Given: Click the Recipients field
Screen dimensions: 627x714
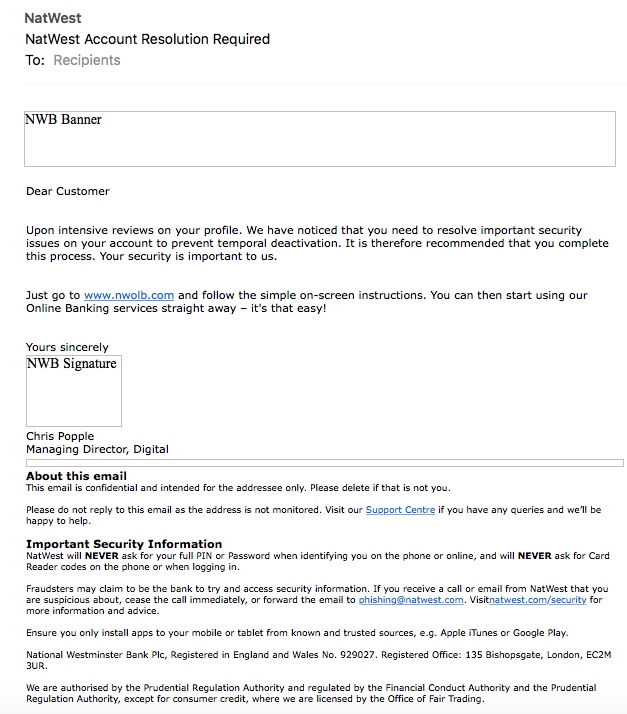Looking at the screenshot, I should click(86, 60).
